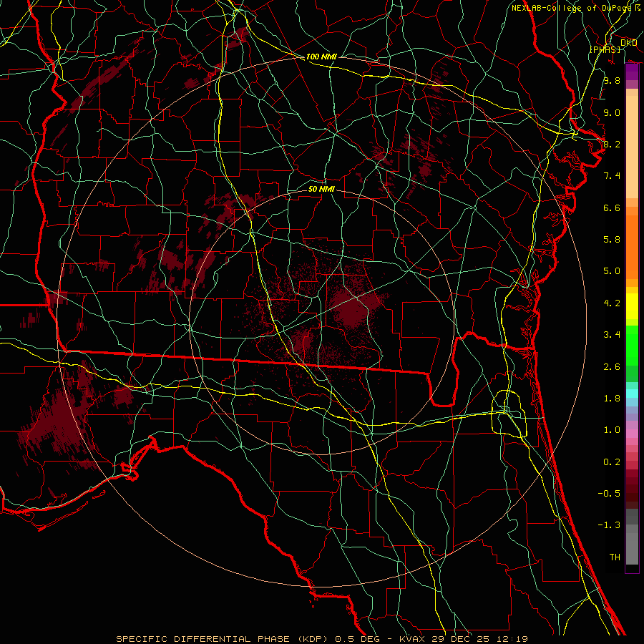Image resolution: width=644 pixels, height=644 pixels.
Task: Click the 9.0 value on the scale
Action: click(x=612, y=112)
